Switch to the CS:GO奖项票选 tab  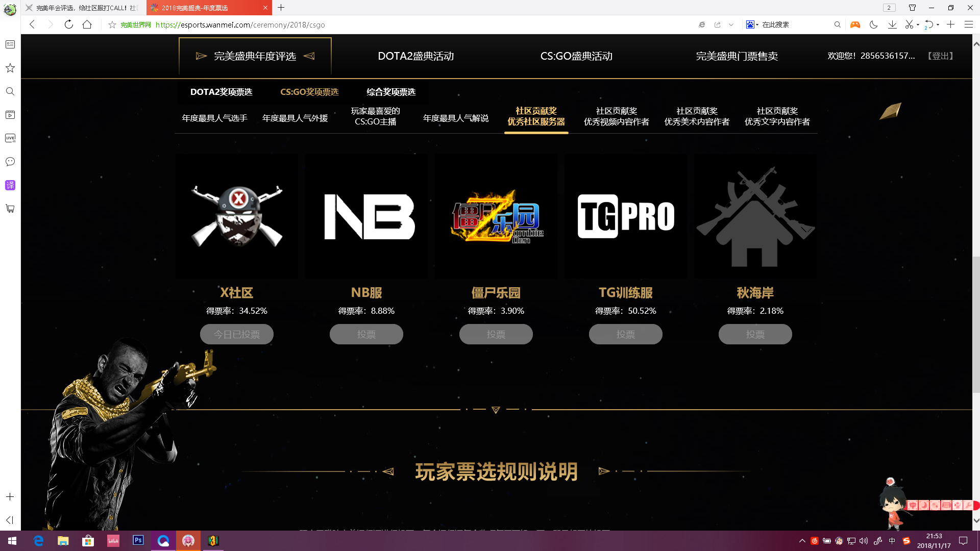coord(309,92)
